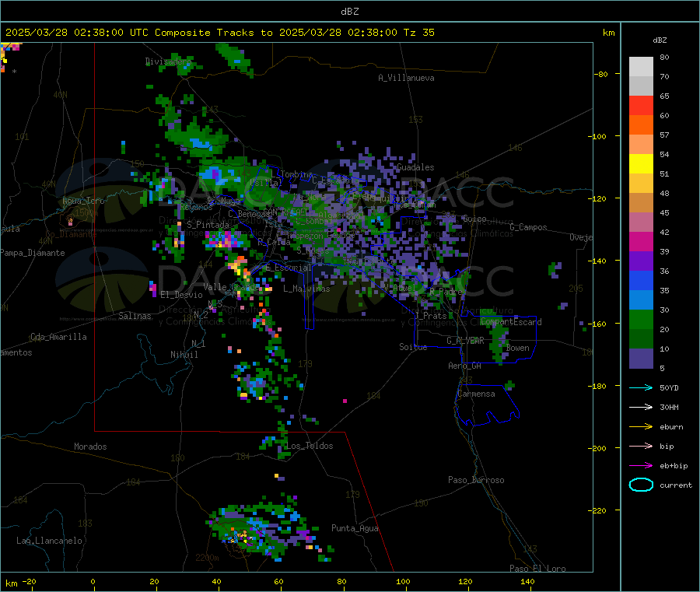Viewport: 700px width, 592px height.
Task: Click the 'Punta_Agua' map label
Action: (355, 528)
